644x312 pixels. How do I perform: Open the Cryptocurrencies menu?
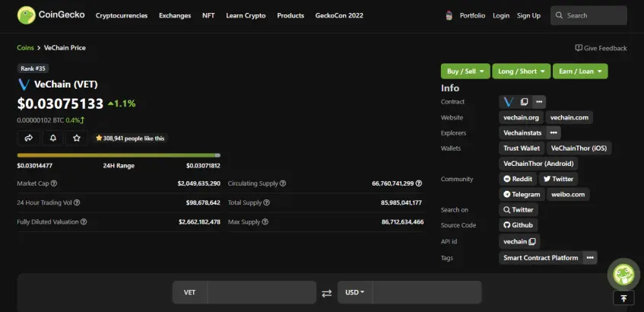point(122,16)
